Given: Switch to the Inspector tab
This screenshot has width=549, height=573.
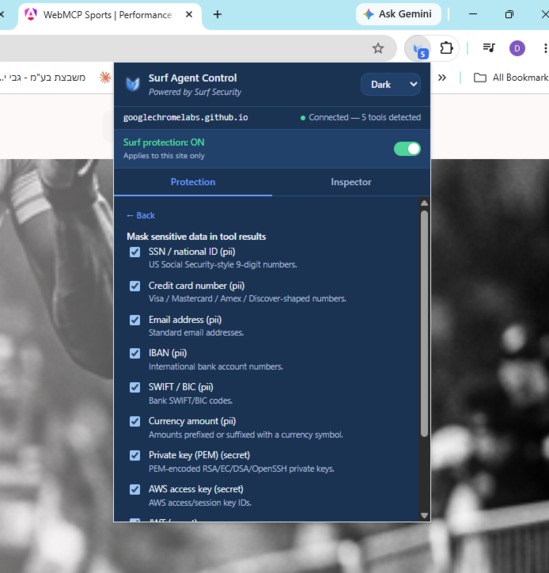Looking at the screenshot, I should (351, 182).
